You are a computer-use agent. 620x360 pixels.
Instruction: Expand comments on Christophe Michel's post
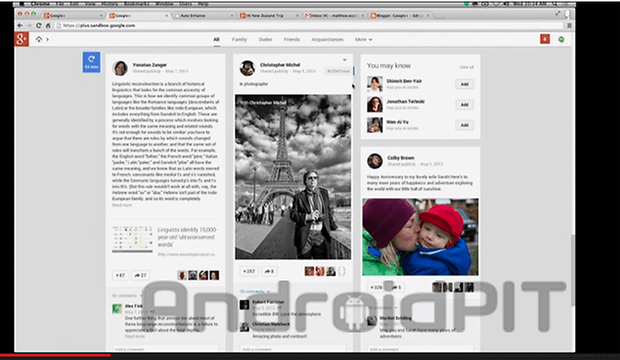click(255, 292)
